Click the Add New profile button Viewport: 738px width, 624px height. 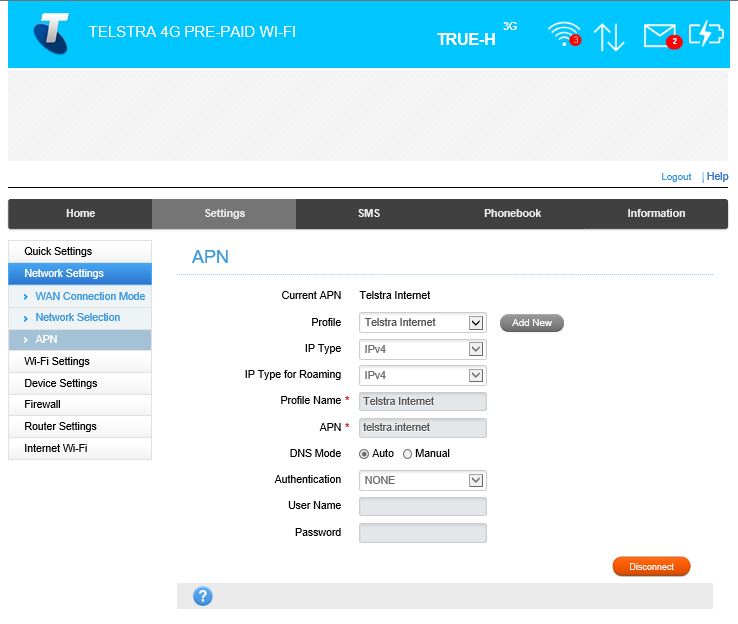532,323
